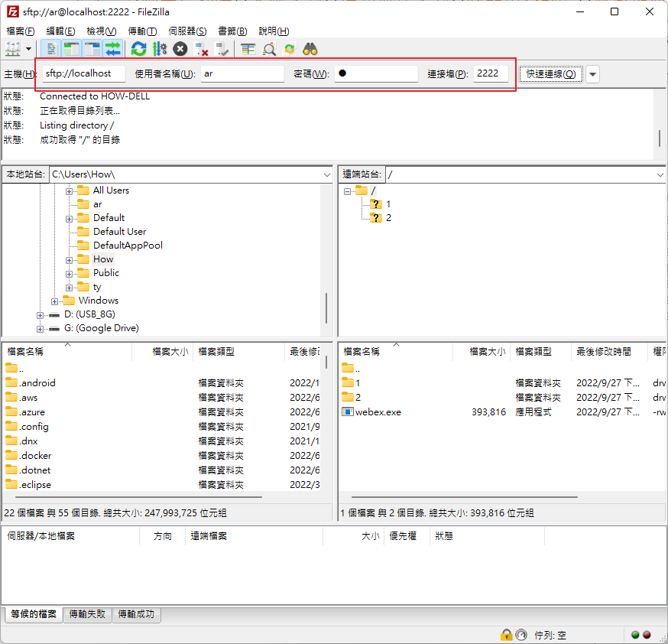Expand the ty folder node
This screenshot has width=668, height=644.
coord(69,288)
